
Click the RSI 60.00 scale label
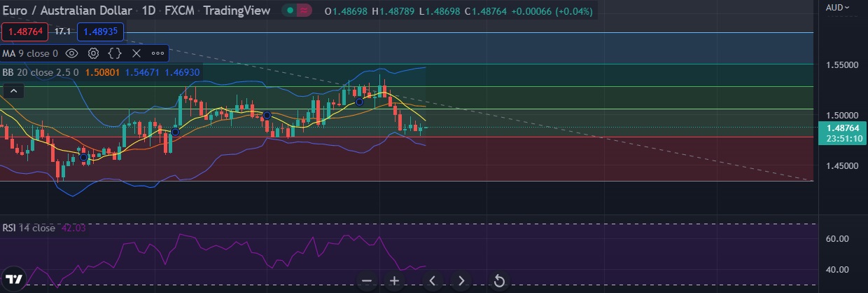tap(838, 239)
